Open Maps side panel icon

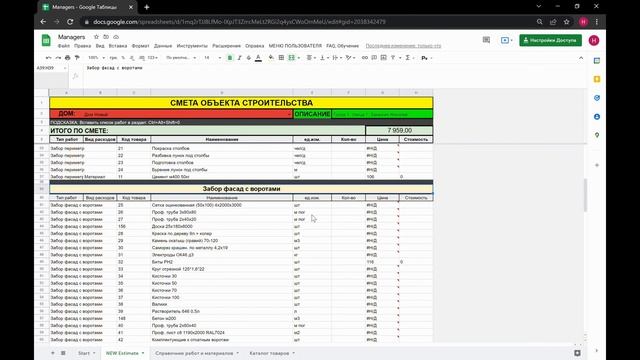click(x=597, y=135)
